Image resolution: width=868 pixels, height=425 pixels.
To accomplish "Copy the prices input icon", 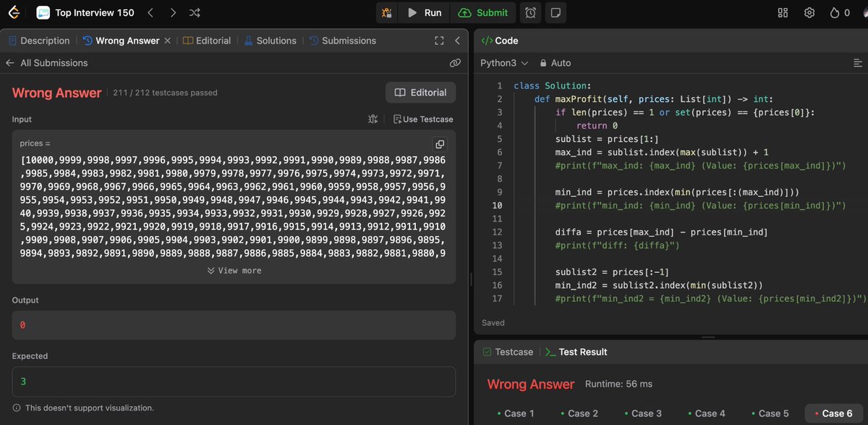I will [x=440, y=143].
